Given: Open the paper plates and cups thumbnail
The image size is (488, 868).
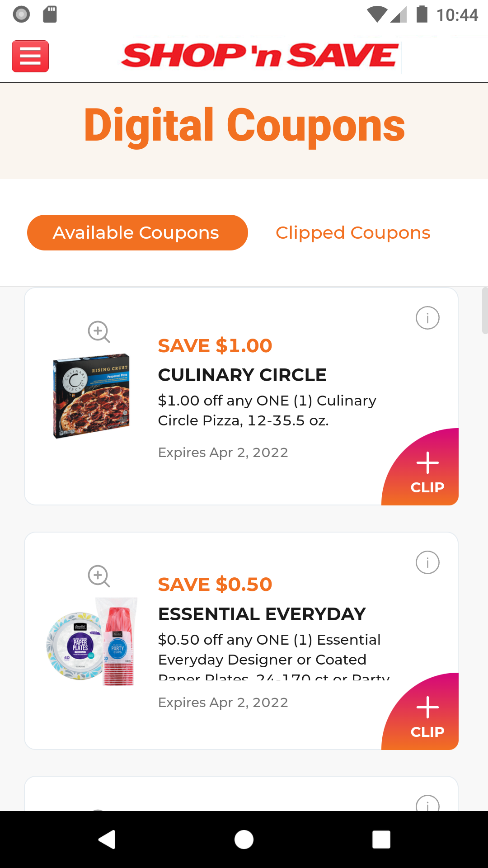Looking at the screenshot, I should [x=93, y=641].
